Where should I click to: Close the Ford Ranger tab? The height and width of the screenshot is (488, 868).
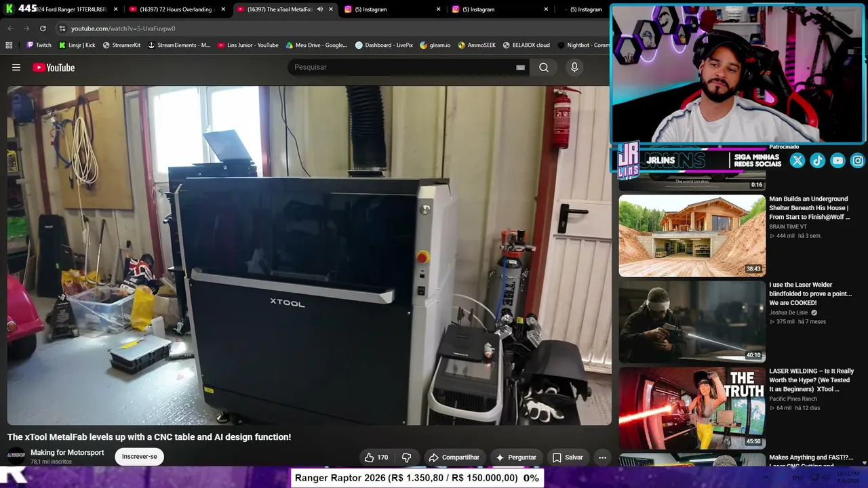(115, 9)
